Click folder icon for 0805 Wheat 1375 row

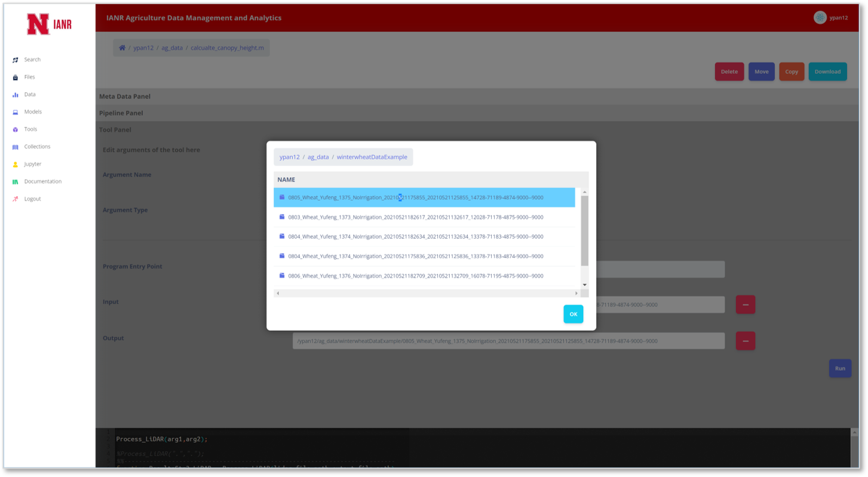(282, 197)
